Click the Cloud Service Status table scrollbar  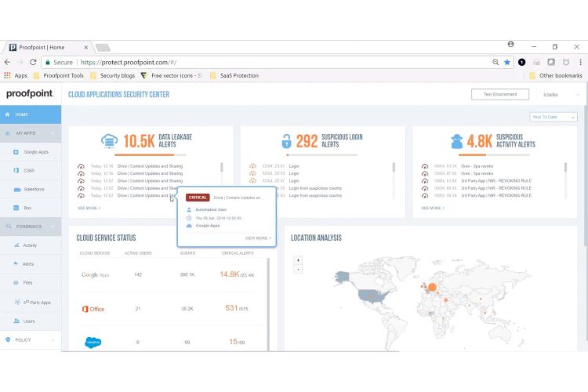coord(268,304)
